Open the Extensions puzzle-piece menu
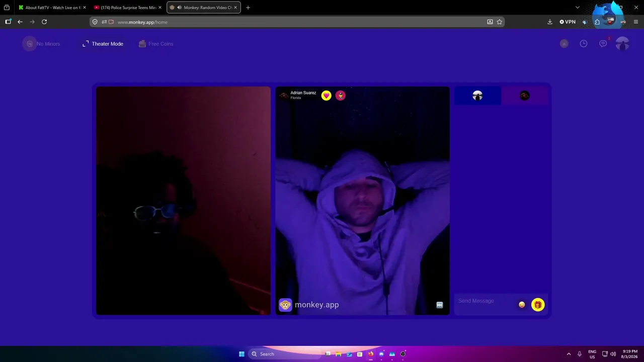The width and height of the screenshot is (644, 362). 597,22
